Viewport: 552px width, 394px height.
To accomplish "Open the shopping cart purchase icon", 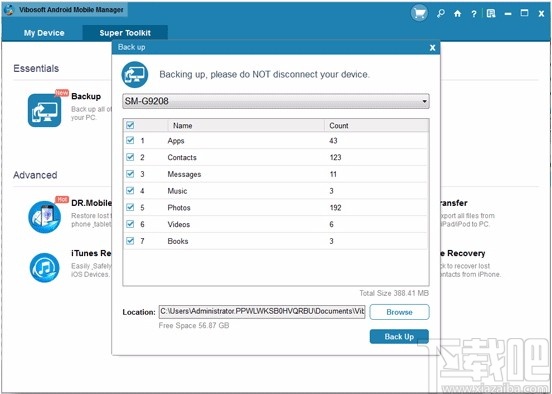I will pyautogui.click(x=419, y=14).
